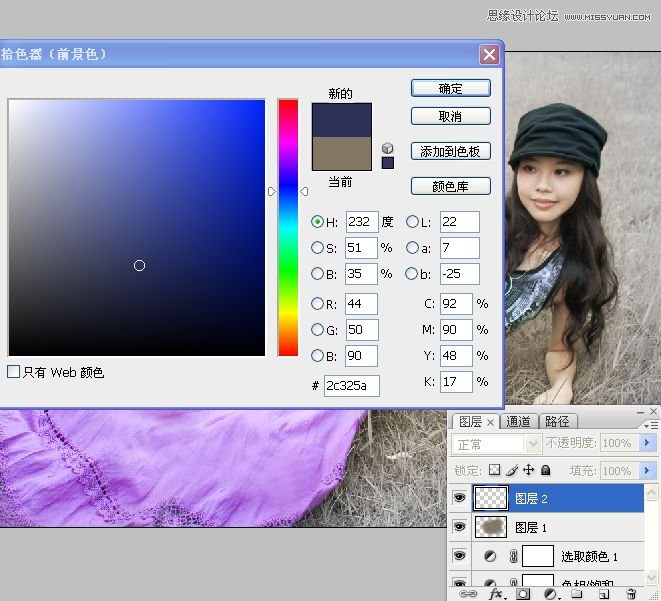661x601 pixels.
Task: Open the Layers panel flyout menu icon
Action: (652, 426)
